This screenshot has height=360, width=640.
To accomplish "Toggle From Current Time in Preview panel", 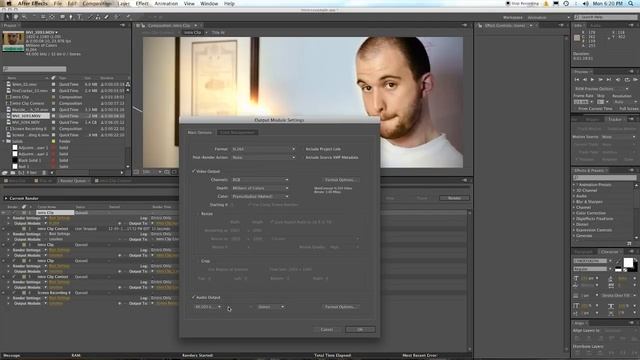I will [576, 109].
